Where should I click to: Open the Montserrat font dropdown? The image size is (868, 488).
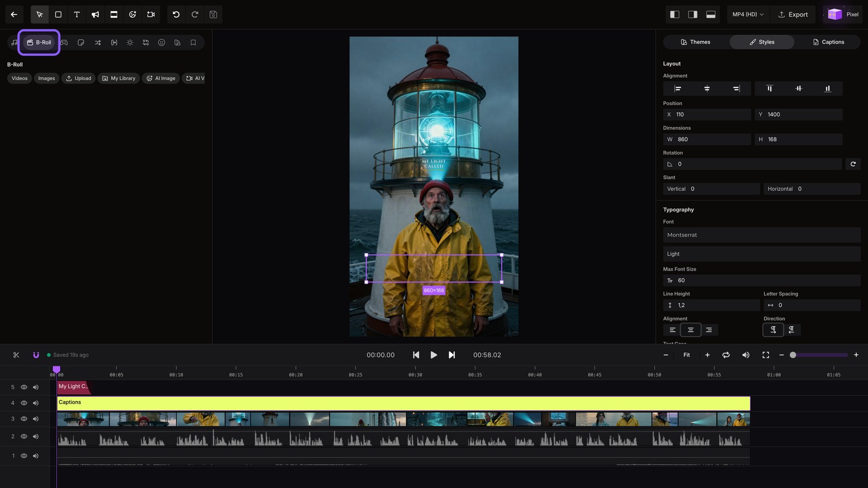762,235
